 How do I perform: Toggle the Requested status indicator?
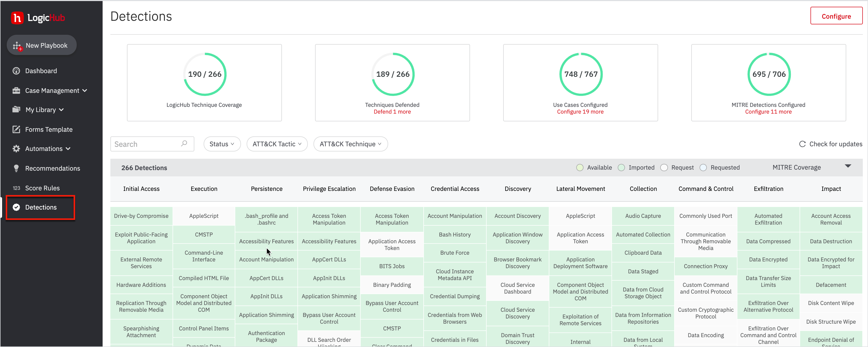point(703,168)
